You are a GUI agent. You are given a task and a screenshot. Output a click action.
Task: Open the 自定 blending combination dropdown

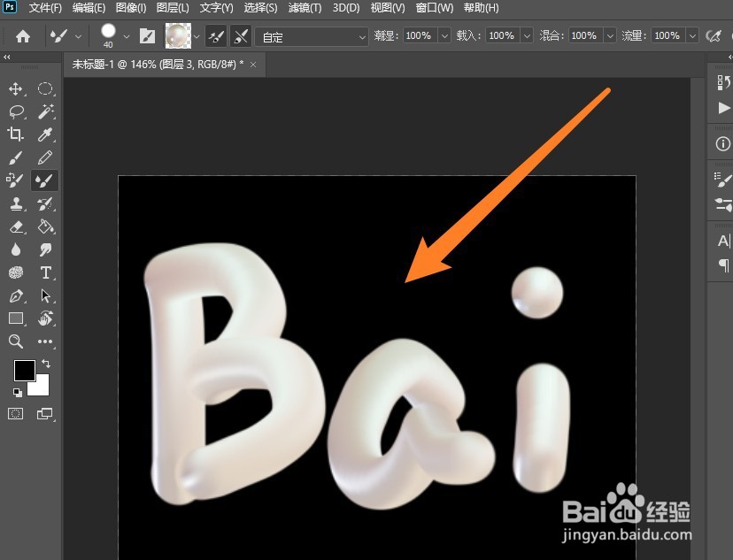pyautogui.click(x=312, y=36)
